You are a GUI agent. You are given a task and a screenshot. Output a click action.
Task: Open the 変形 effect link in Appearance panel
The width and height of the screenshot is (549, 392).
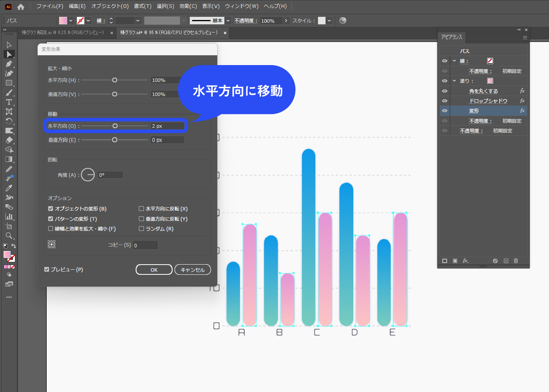click(x=474, y=111)
